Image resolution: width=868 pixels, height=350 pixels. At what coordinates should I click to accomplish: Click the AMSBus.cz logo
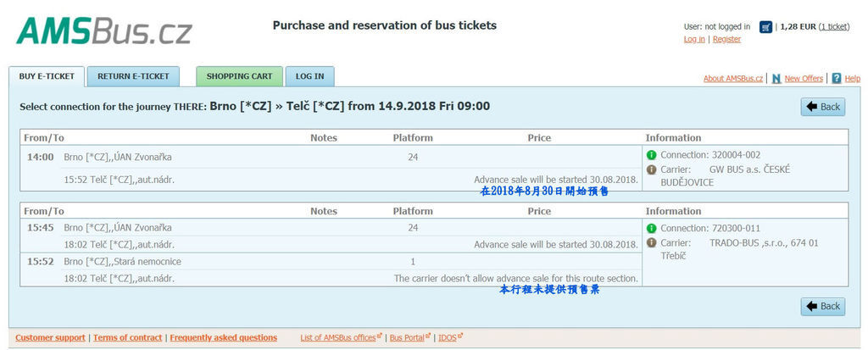pyautogui.click(x=104, y=31)
